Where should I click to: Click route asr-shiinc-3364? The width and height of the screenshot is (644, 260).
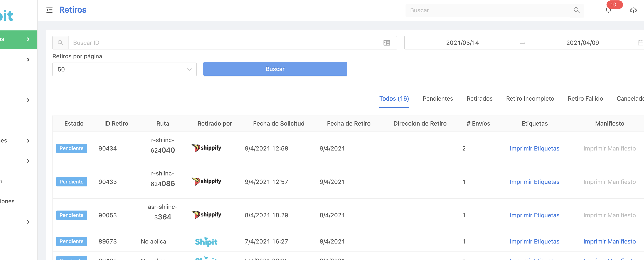163,212
